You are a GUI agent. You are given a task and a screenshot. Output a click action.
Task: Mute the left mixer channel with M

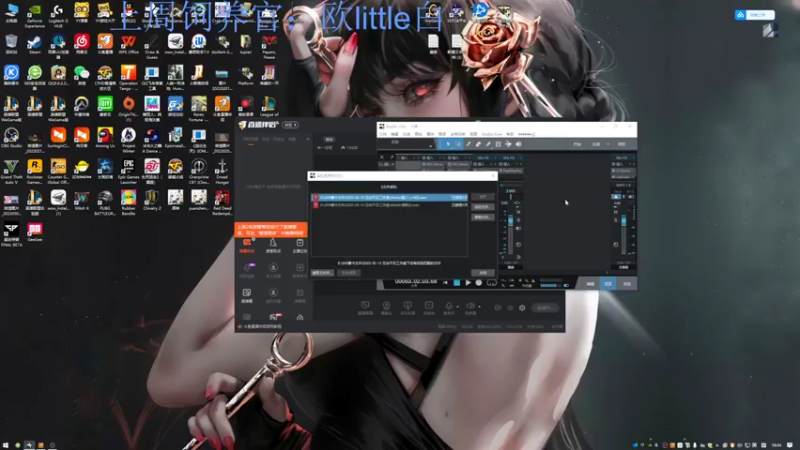[519, 211]
